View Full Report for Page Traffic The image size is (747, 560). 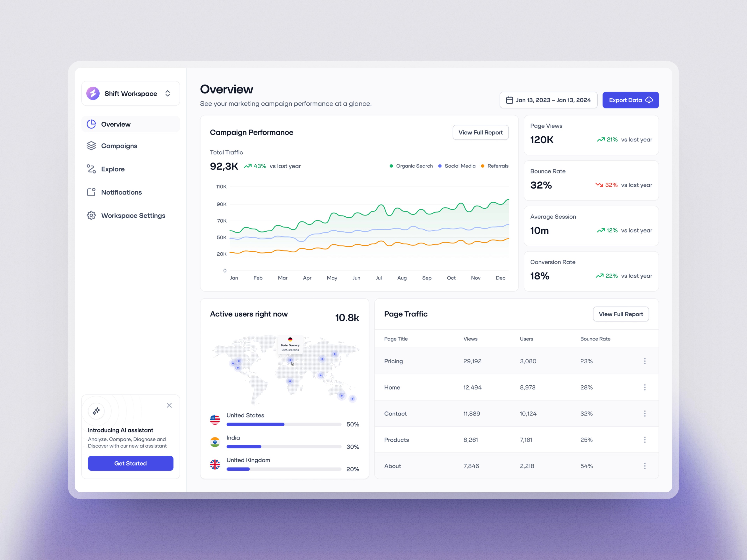coord(621,314)
